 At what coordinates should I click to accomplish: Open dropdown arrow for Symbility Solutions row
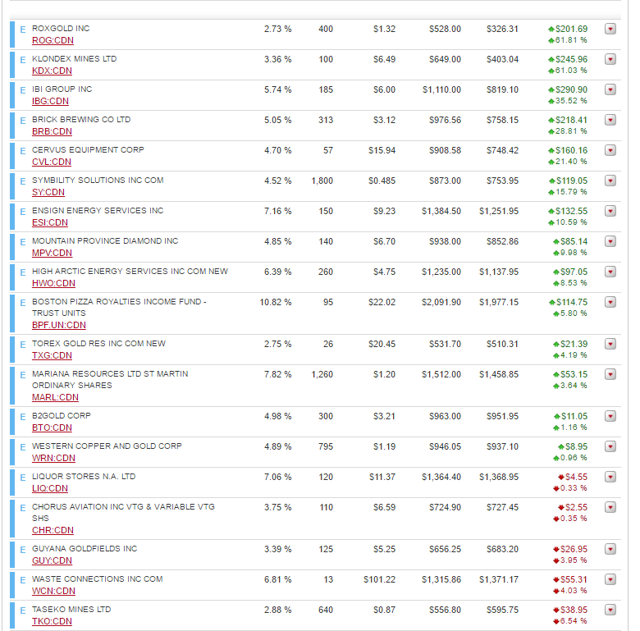(610, 180)
